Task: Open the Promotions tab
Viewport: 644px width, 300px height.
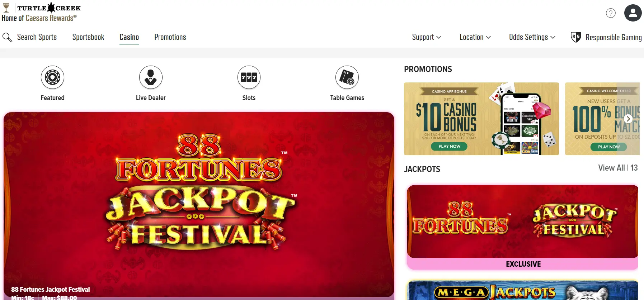Action: click(170, 37)
